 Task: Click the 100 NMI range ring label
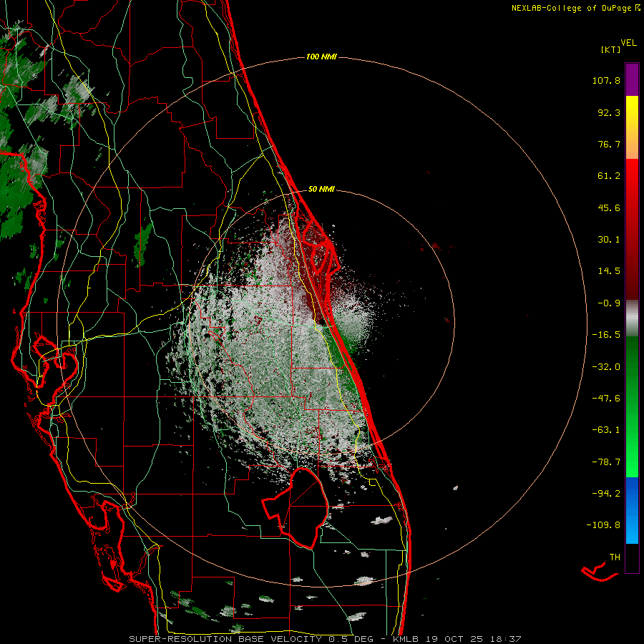pos(321,57)
